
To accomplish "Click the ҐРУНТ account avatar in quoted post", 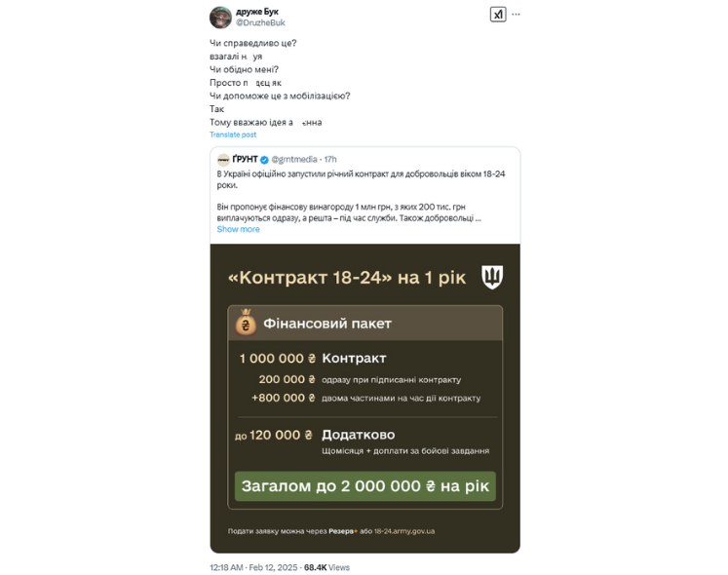I will click(x=223, y=159).
